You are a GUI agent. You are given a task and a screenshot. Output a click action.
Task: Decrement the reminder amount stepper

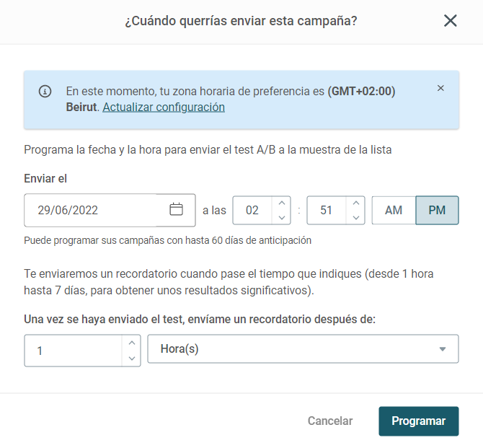[132, 359]
